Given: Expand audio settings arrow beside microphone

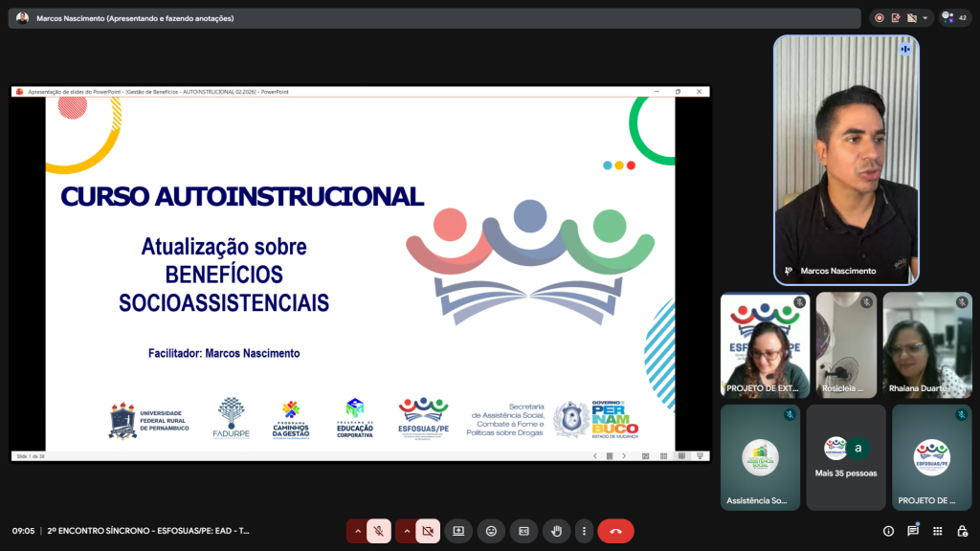Looking at the screenshot, I should [358, 531].
